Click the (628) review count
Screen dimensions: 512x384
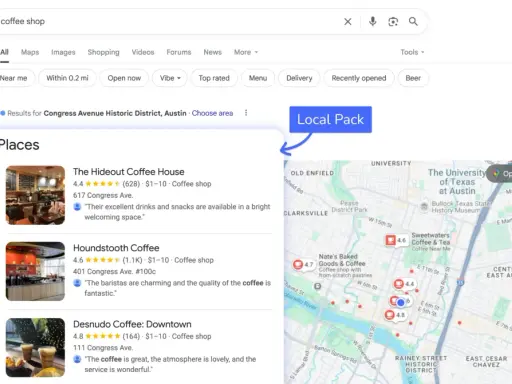[x=131, y=184]
